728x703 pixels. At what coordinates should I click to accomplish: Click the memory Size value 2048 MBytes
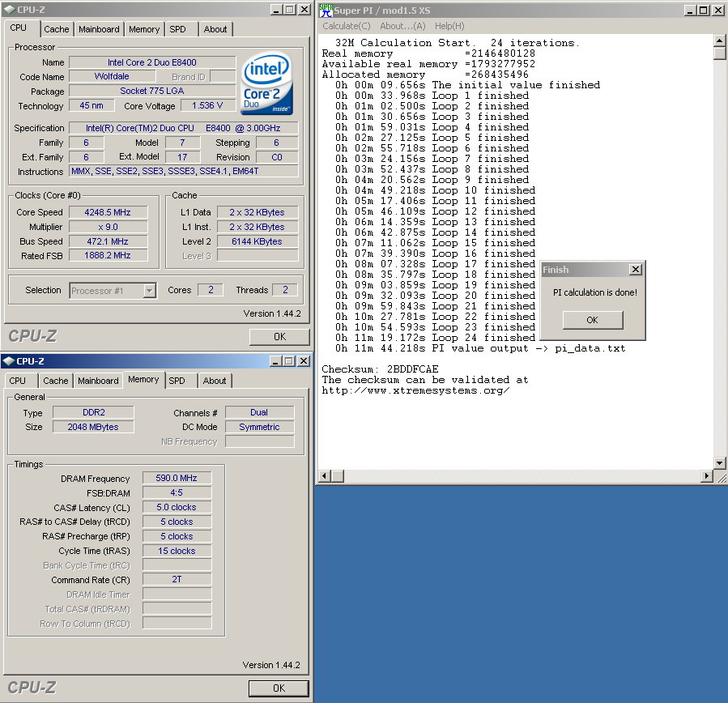coord(93,427)
